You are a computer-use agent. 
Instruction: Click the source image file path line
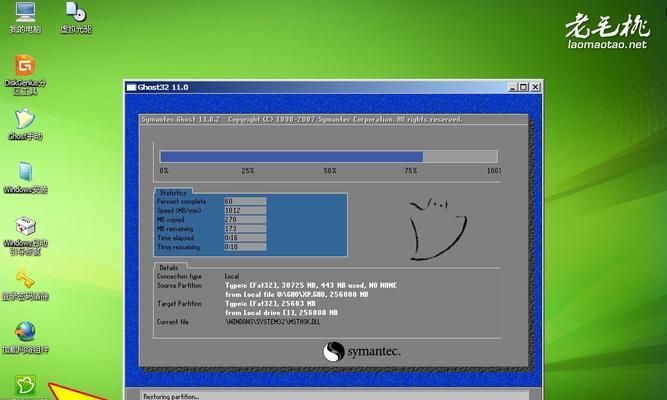coord(297,294)
